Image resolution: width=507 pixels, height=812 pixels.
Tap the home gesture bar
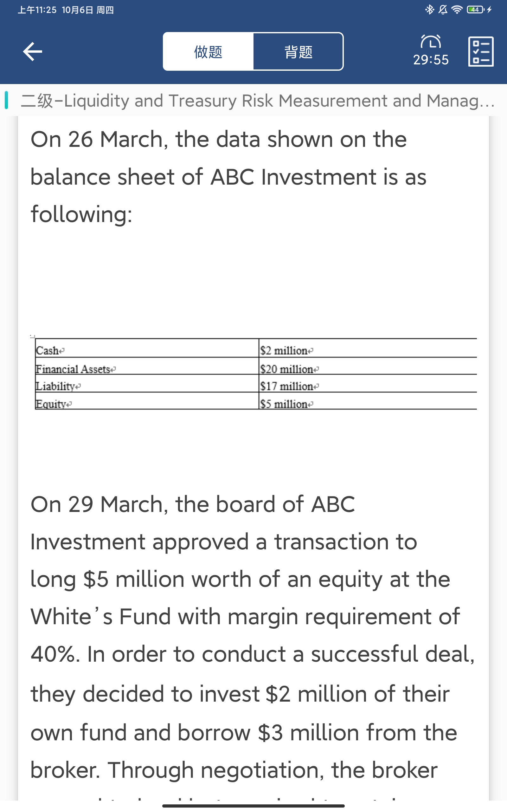coord(253,806)
